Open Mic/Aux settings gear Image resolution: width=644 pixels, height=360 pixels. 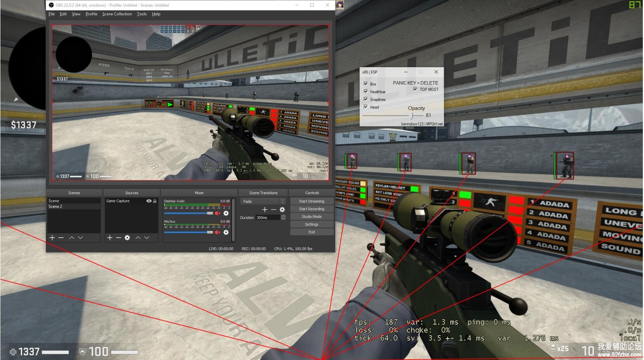tap(226, 232)
